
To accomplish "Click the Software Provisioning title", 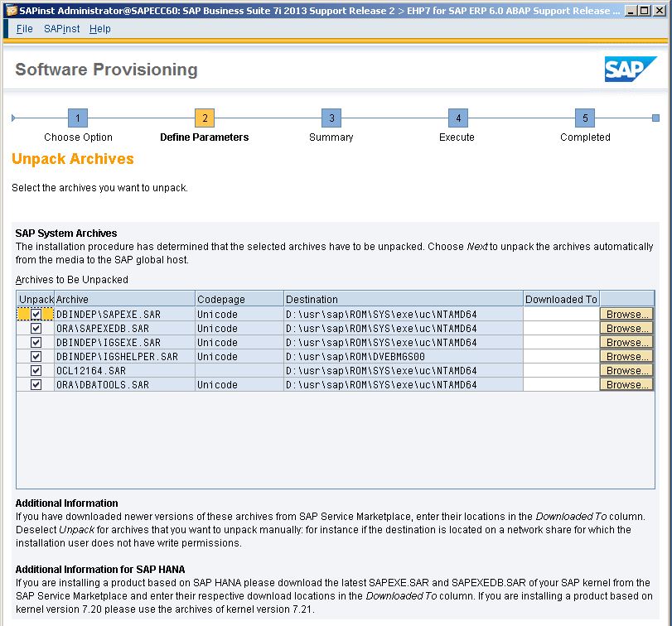I will (106, 70).
